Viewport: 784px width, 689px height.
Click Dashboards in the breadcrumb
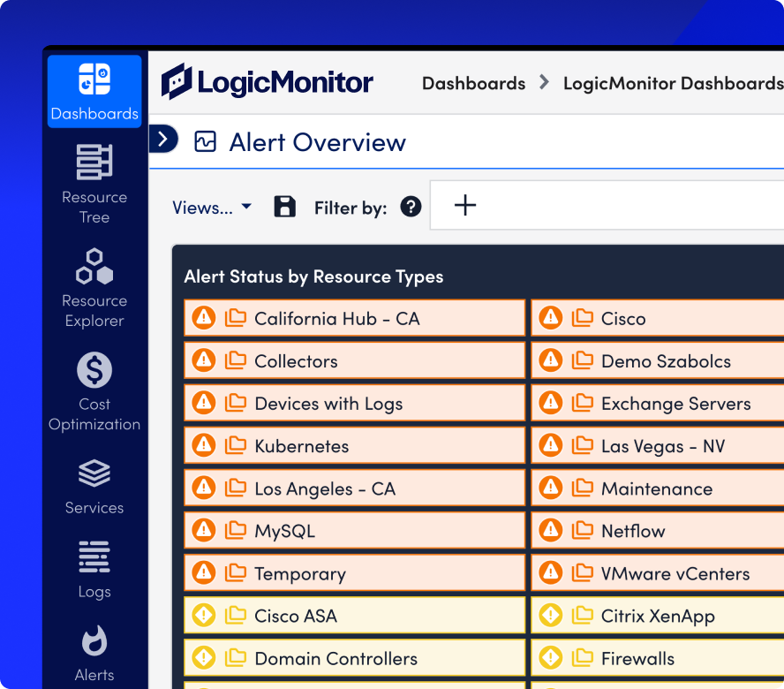pos(473,83)
